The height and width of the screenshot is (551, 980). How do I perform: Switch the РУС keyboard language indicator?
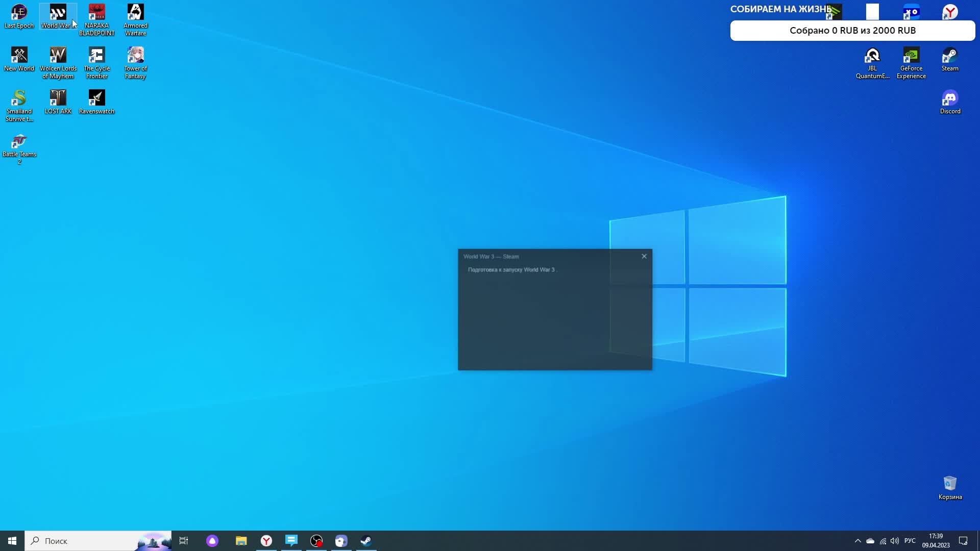pos(910,541)
